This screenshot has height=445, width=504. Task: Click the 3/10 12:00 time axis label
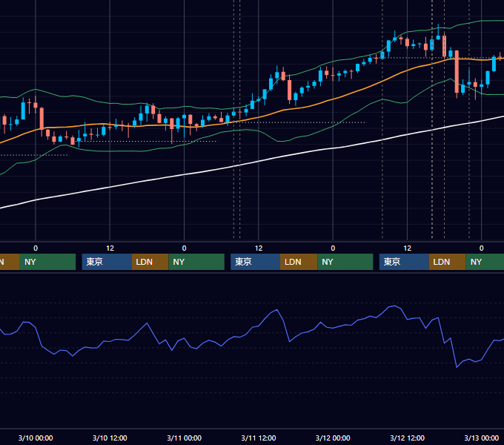[x=110, y=438]
